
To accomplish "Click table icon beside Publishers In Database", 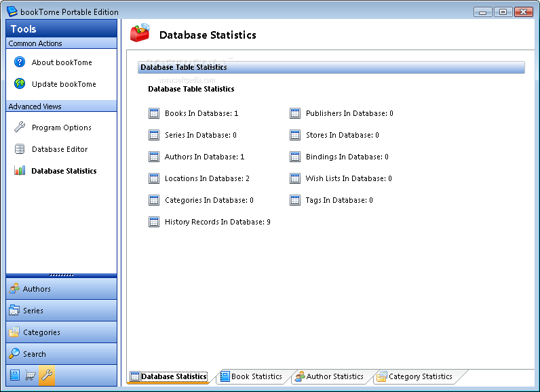I will click(x=295, y=113).
